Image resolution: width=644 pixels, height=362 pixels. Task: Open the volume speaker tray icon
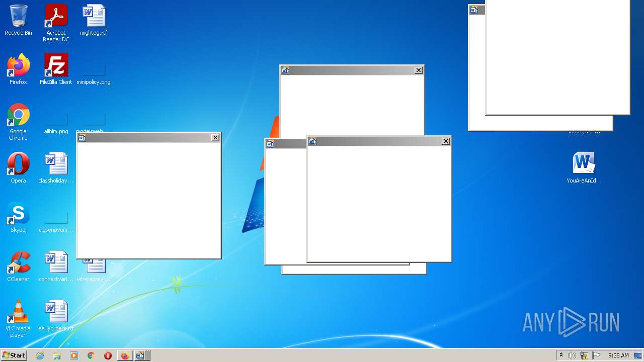point(572,355)
